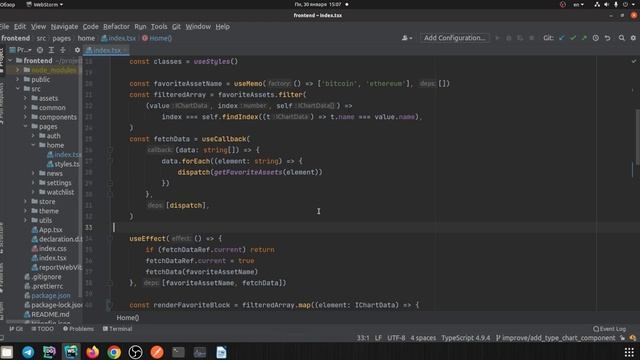This screenshot has width=640, height=360.
Task: Click Add Configuration button
Action: [x=455, y=38]
